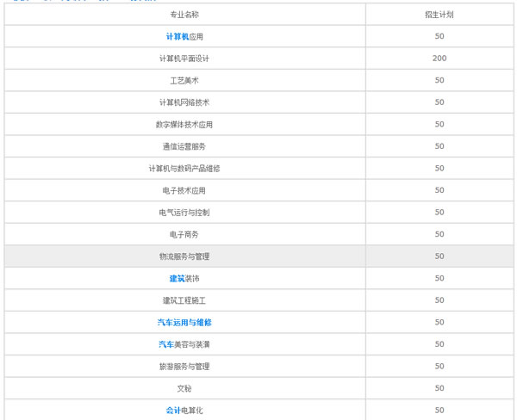Click the 电子技术应用 cell
This screenshot has height=420, width=517.
184,190
